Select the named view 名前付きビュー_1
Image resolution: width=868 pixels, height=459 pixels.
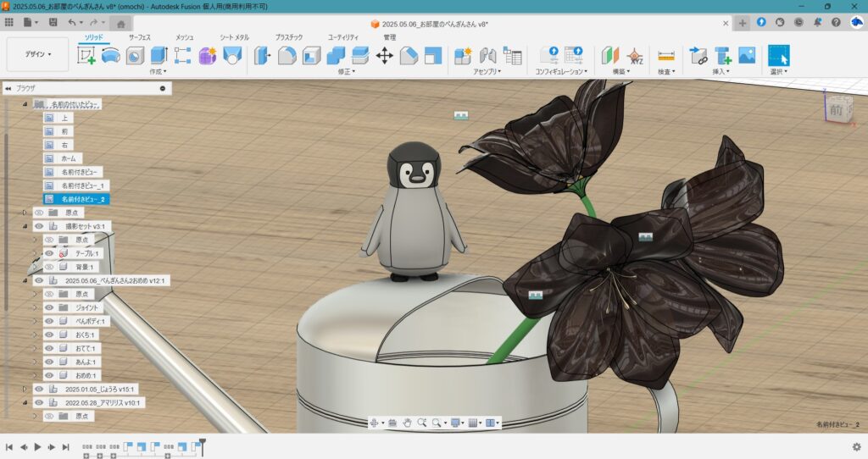(85, 185)
